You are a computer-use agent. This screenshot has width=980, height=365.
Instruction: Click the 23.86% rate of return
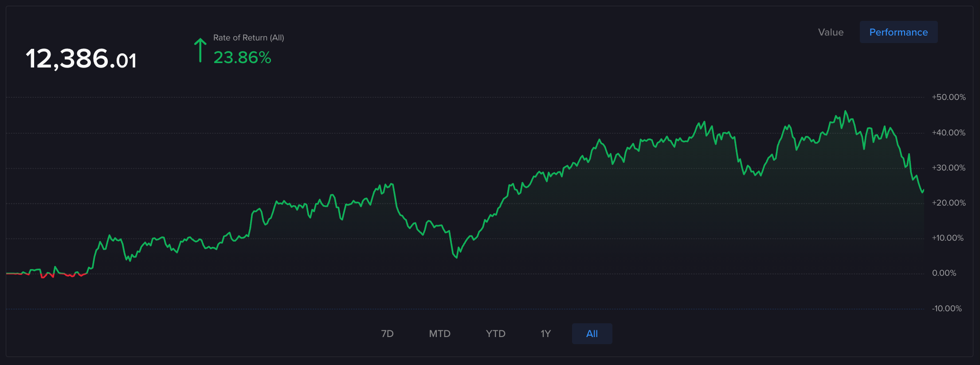(242, 57)
